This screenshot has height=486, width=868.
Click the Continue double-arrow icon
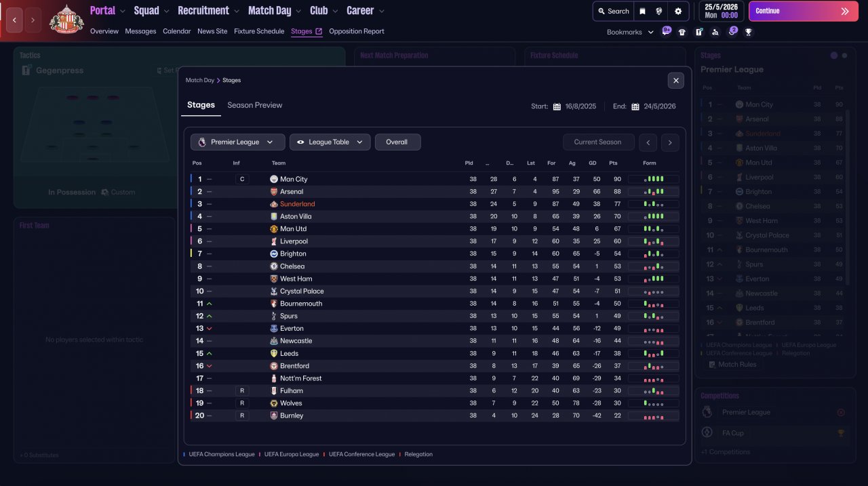[x=844, y=11]
